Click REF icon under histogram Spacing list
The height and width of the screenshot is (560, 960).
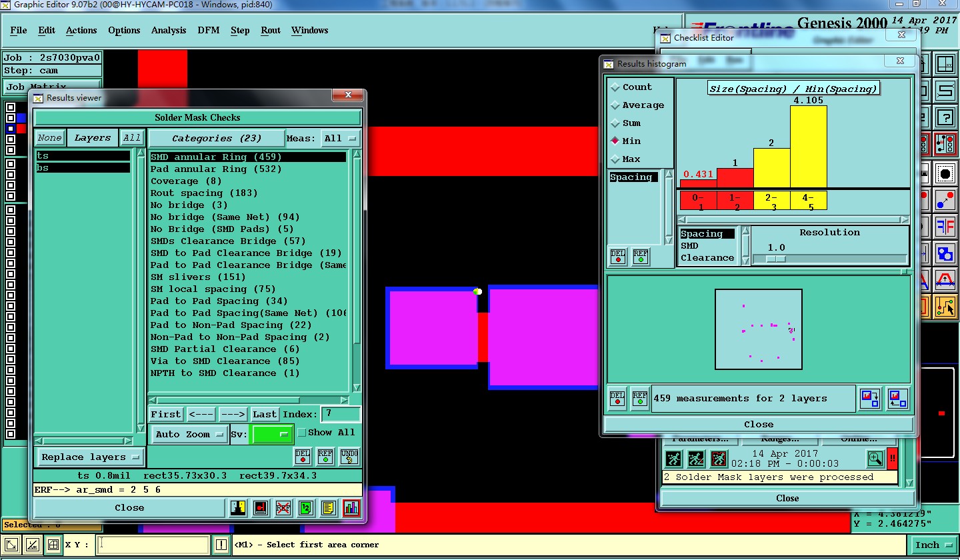641,257
